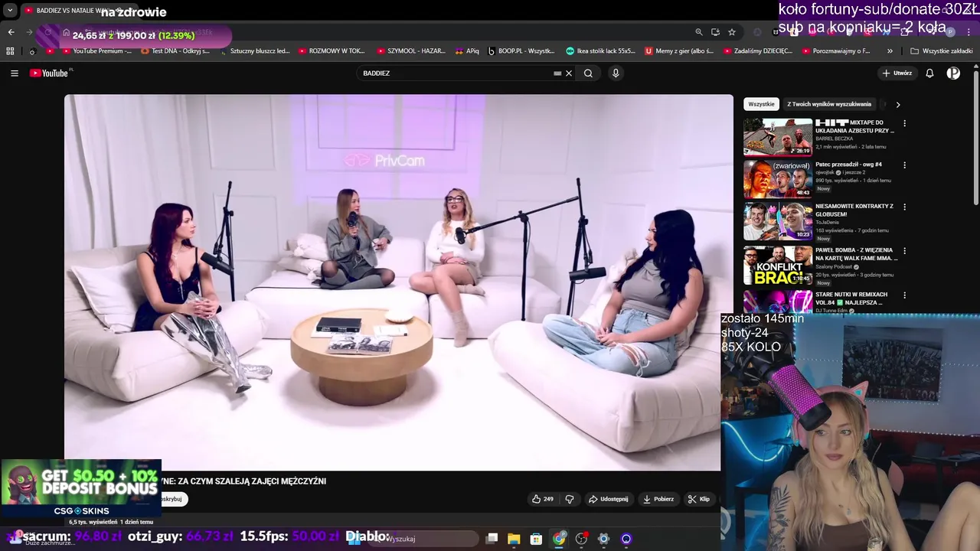Click the Szalony Podcast channel name
980x551 pixels.
point(834,267)
